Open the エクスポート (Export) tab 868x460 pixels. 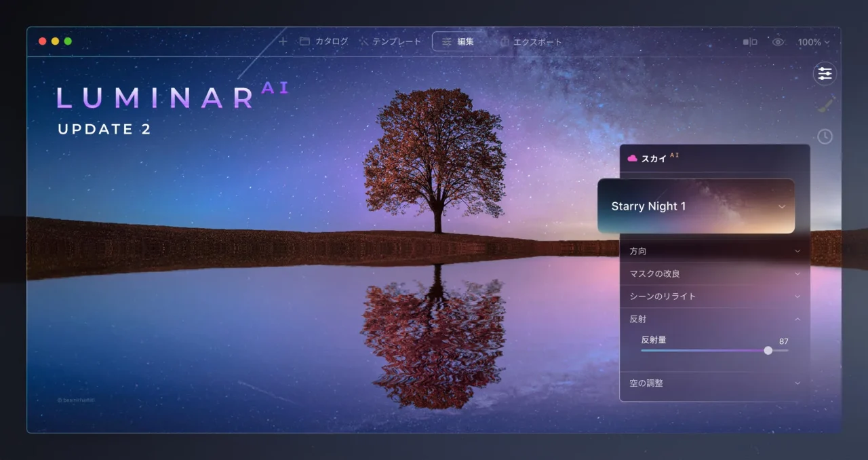click(531, 42)
